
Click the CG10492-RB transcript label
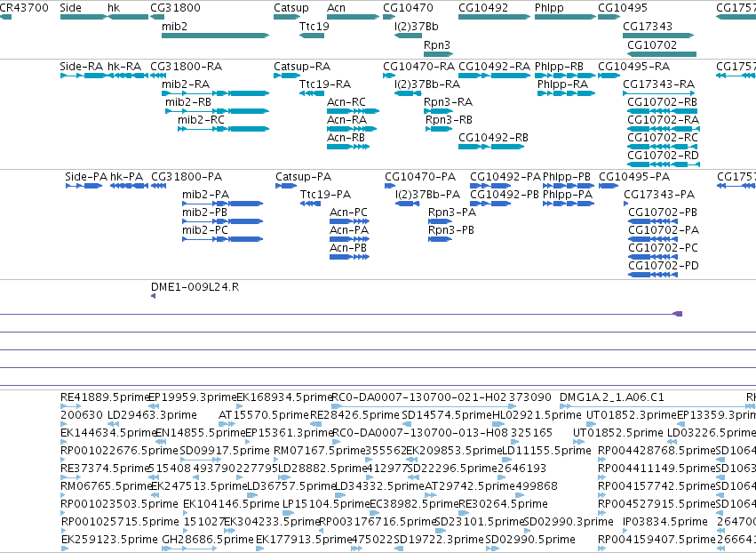pyautogui.click(x=493, y=138)
